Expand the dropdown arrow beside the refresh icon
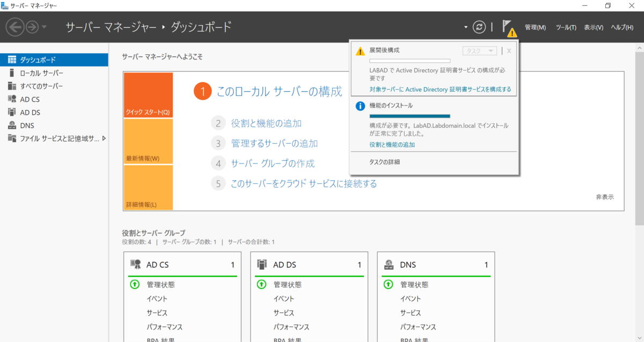The image size is (644, 342). click(x=466, y=27)
